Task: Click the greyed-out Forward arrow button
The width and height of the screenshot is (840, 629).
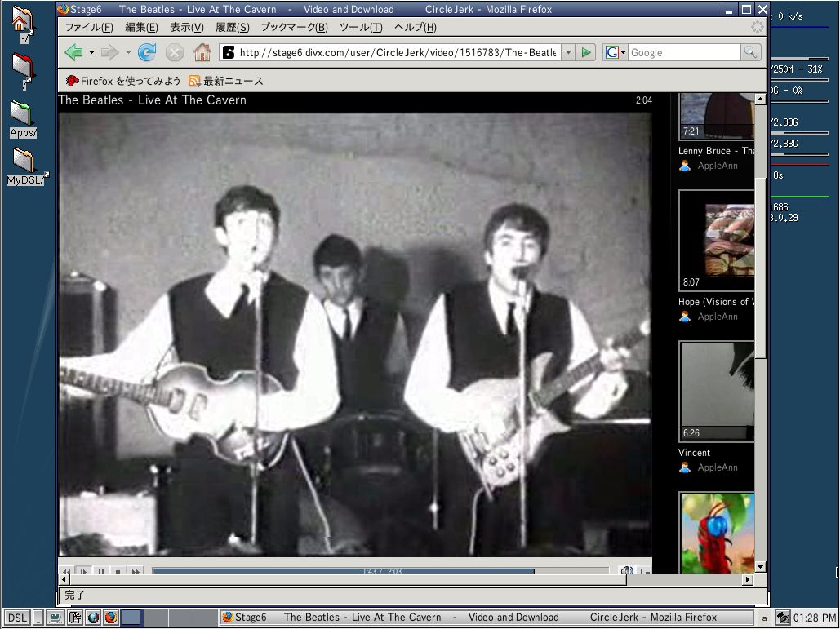Action: (109, 52)
